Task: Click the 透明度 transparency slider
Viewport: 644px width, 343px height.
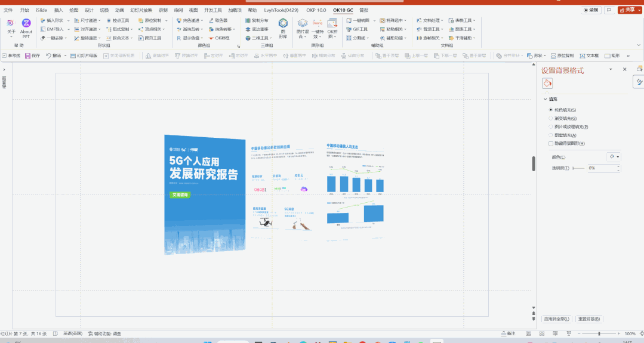Action: coord(578,168)
